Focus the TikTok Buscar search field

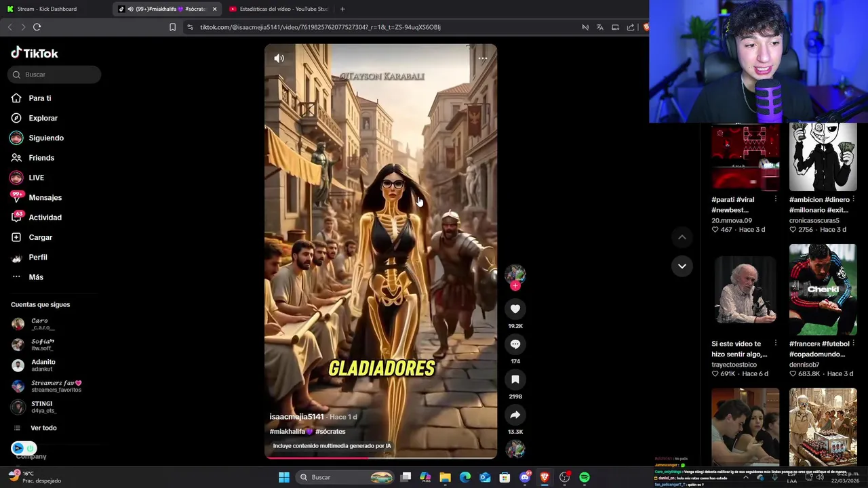[54, 75]
